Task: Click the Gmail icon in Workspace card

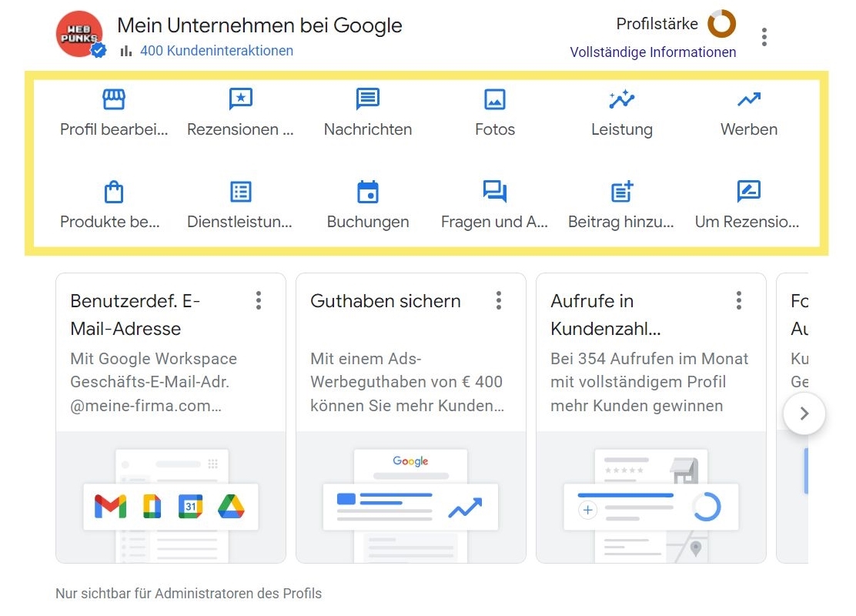Action: 110,506
